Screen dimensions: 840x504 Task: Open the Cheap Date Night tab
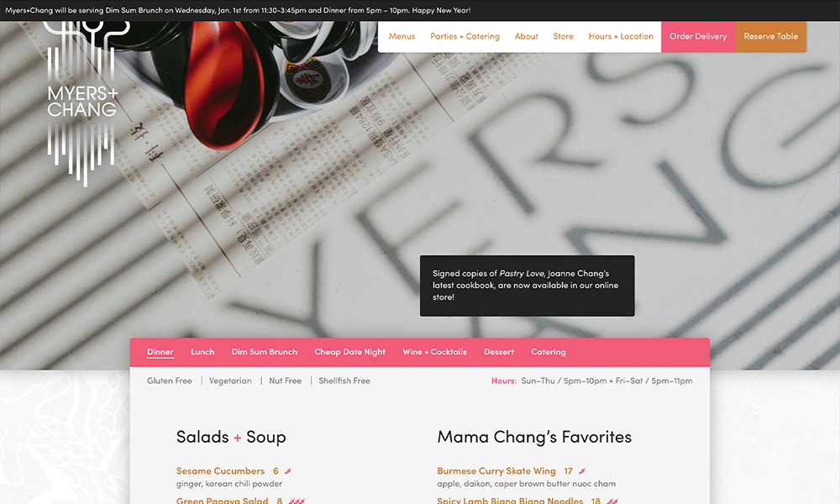point(349,352)
